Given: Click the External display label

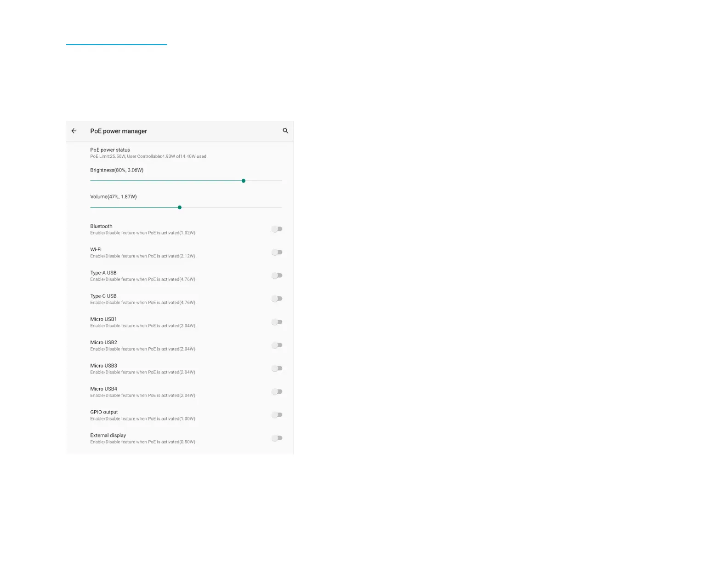Looking at the screenshot, I should 108,435.
